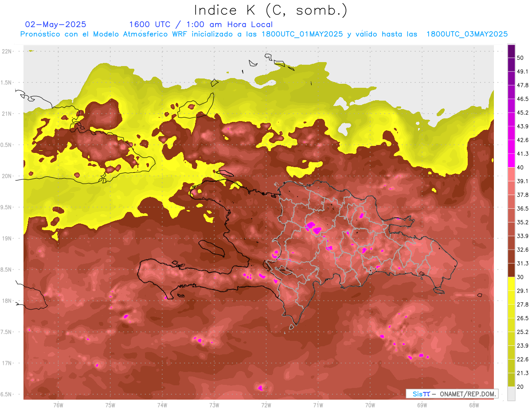532x411 pixels.
Task: Click the colorbar value 32.6
Action: tap(523, 250)
